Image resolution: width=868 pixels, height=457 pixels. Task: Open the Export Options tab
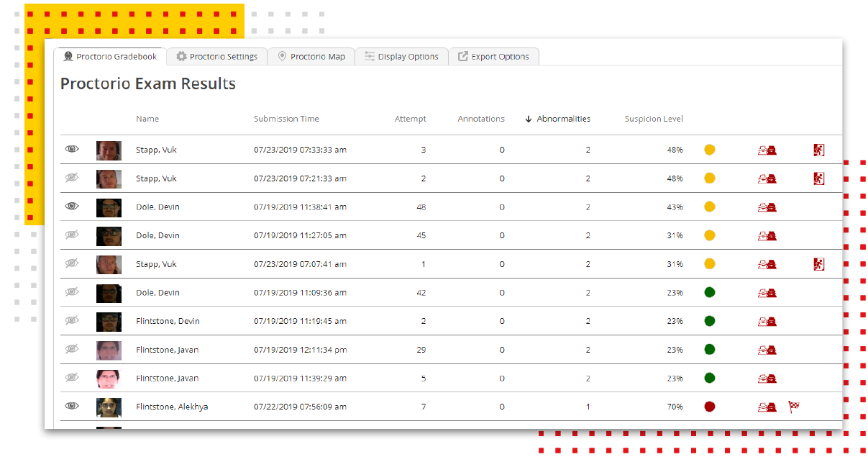493,57
